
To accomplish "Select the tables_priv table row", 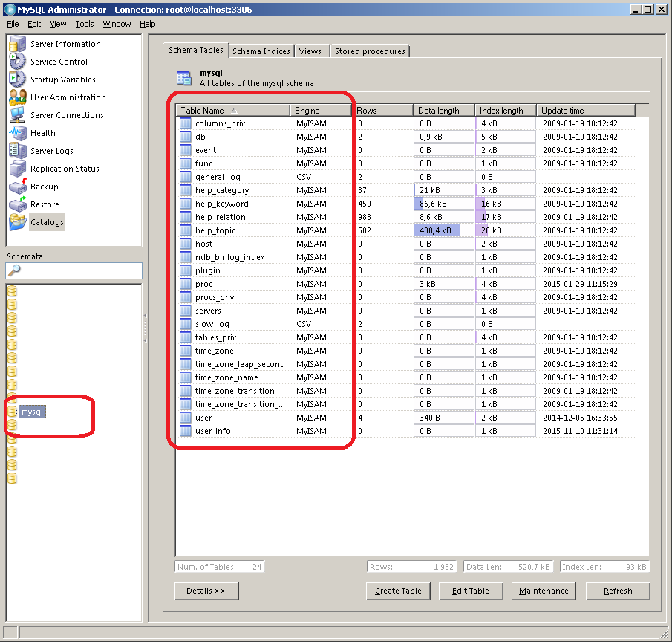I will point(406,337).
